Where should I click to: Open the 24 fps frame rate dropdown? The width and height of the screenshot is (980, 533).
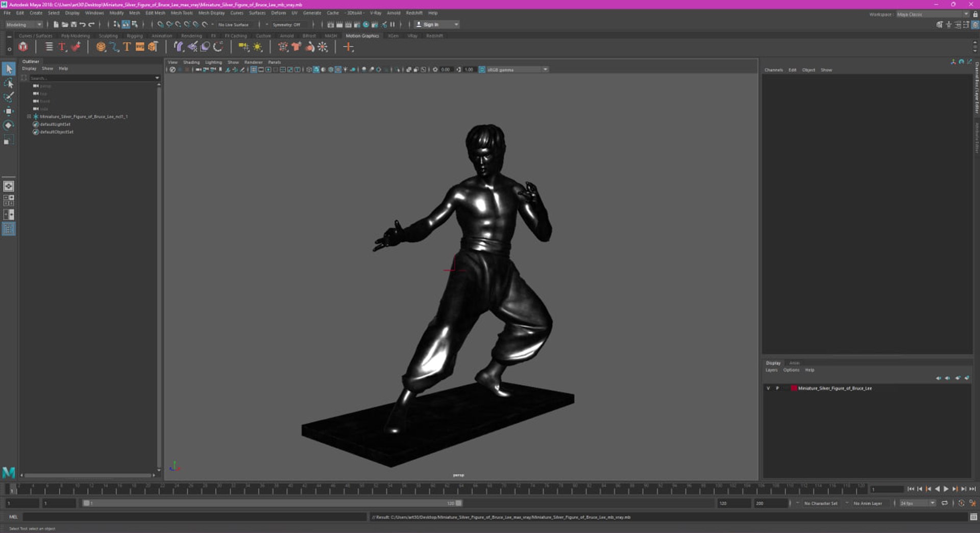917,503
